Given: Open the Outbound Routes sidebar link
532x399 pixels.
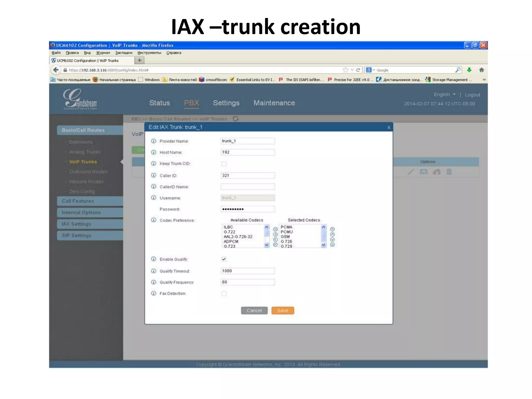Looking at the screenshot, I should 88,172.
